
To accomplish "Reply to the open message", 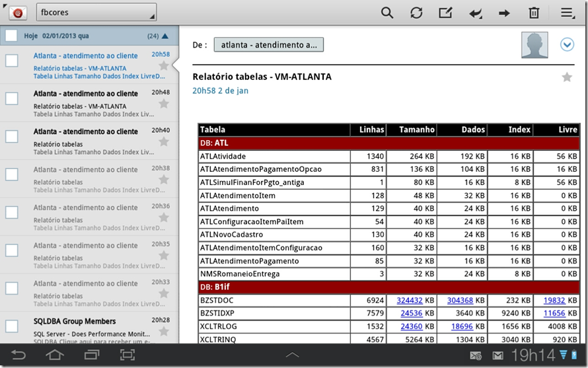I will (475, 13).
